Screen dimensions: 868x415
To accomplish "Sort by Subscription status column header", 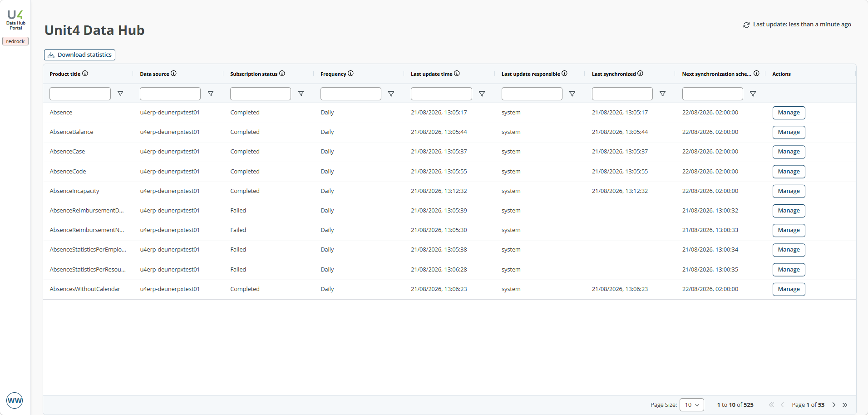I will tap(254, 74).
